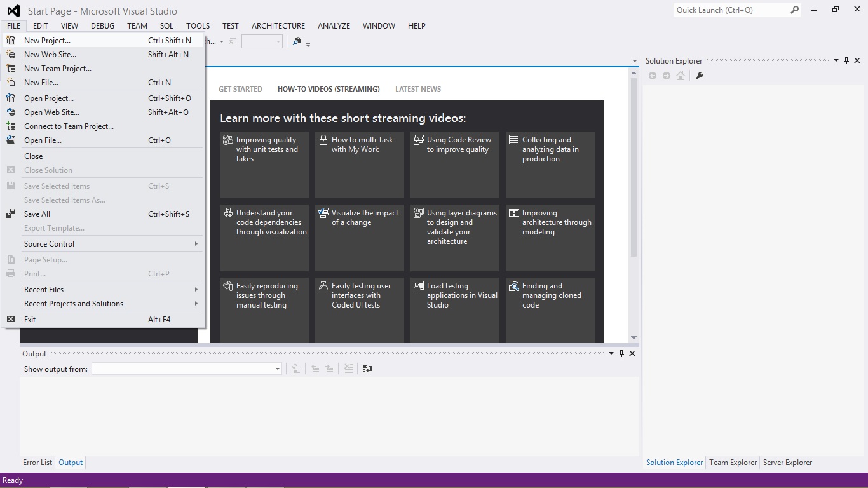This screenshot has width=868, height=488.
Task: Open Collecting and analyzing data video
Action: tap(550, 165)
